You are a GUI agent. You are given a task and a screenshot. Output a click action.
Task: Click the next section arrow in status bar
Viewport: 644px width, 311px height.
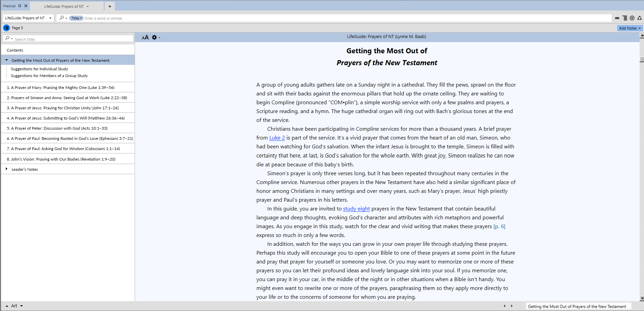pos(512,306)
